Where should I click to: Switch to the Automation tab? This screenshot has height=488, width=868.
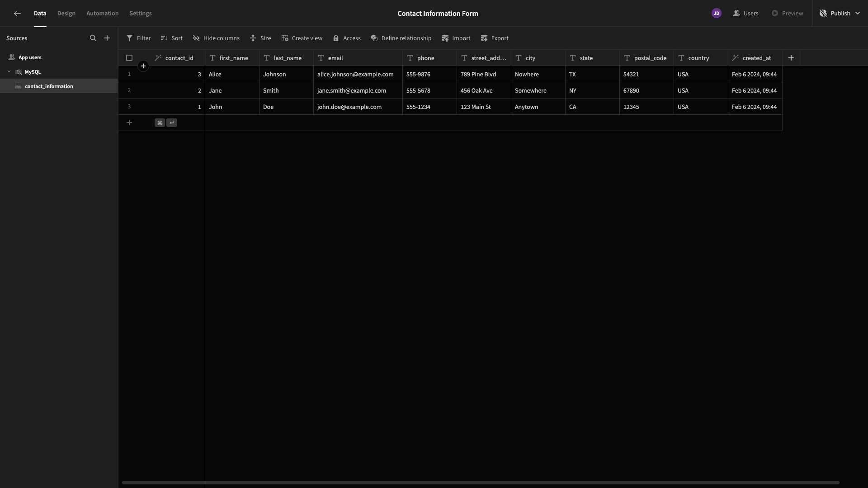[103, 14]
